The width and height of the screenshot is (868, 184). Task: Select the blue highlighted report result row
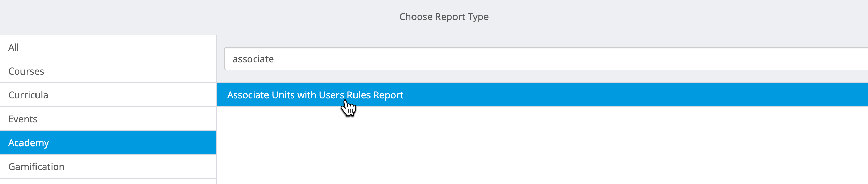(542, 95)
